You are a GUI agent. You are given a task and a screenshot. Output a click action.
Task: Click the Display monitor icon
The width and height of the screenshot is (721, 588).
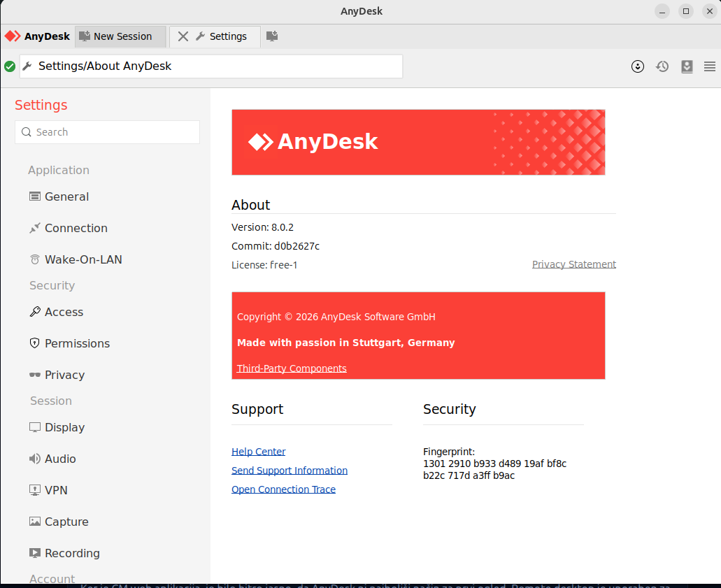coord(34,427)
